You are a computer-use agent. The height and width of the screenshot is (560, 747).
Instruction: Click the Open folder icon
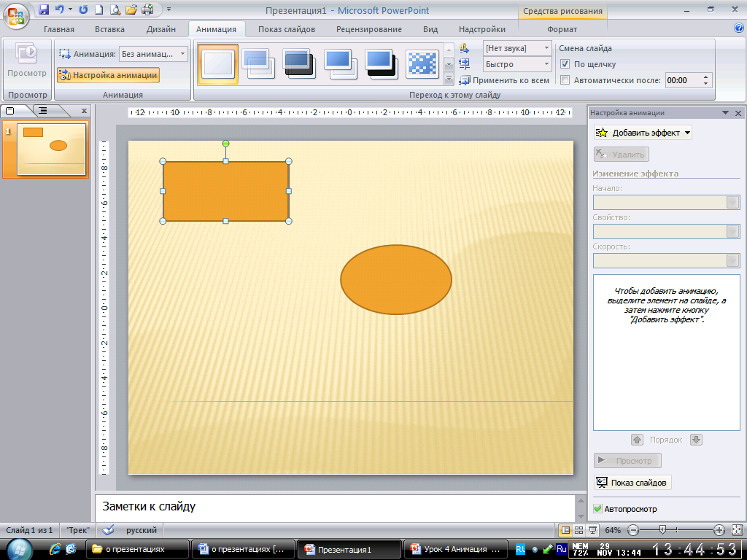tap(131, 9)
